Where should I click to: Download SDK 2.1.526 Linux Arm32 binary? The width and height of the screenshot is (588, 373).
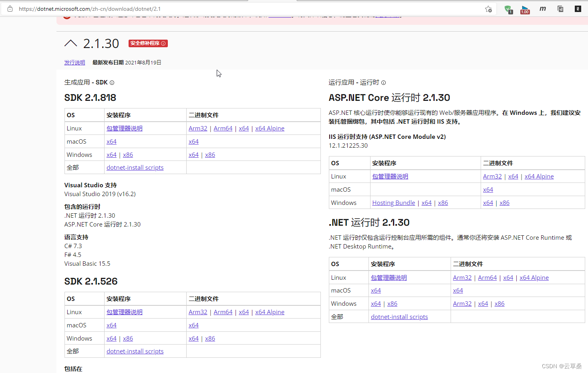click(198, 312)
